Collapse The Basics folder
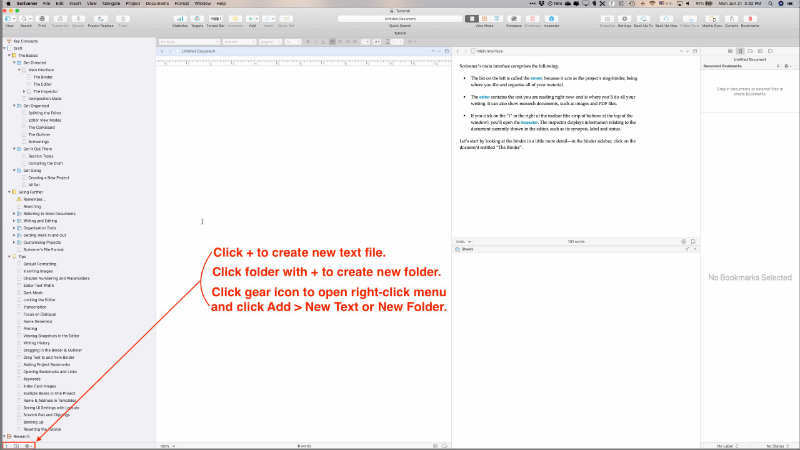 tap(9, 56)
